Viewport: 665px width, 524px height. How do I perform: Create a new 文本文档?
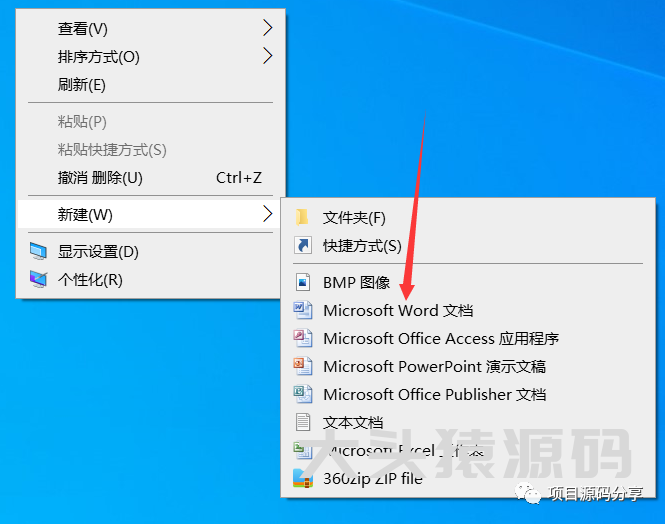pos(468,422)
